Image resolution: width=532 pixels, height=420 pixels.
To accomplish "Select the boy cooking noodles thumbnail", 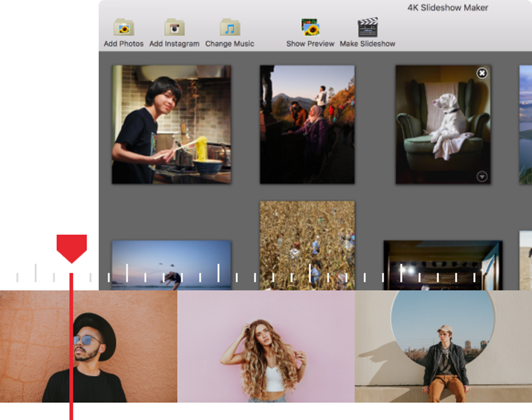I will pos(172,125).
